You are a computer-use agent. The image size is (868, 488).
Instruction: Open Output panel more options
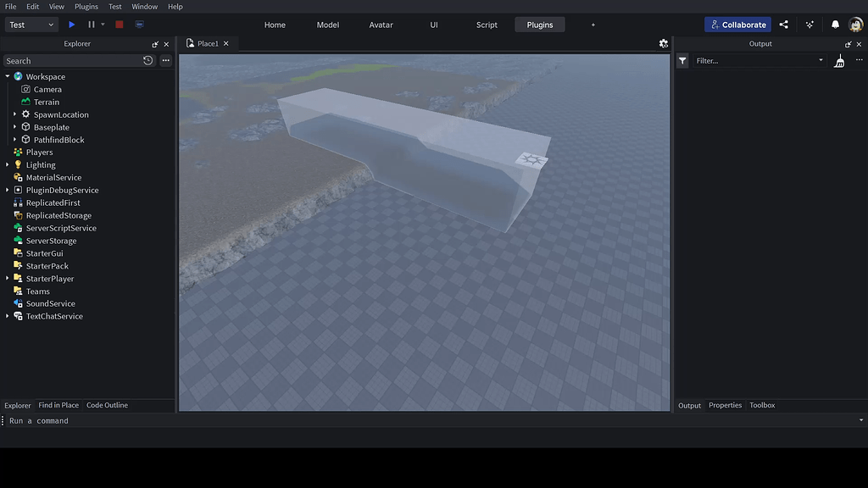[x=860, y=60]
